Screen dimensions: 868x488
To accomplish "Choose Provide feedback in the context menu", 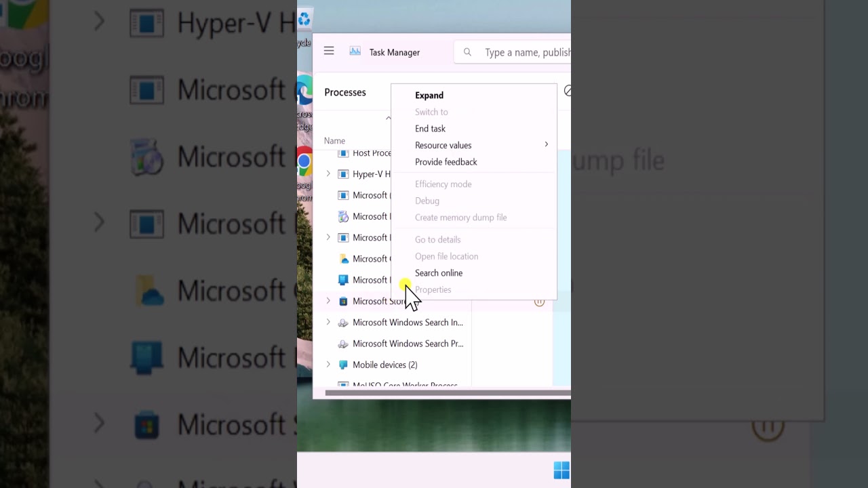I will coord(446,162).
